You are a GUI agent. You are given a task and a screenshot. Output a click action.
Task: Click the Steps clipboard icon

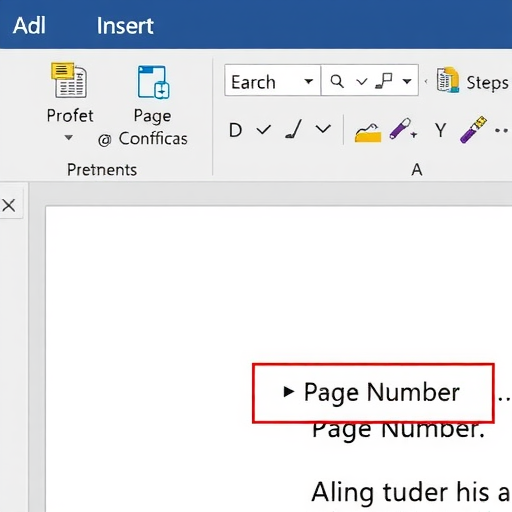pos(448,80)
